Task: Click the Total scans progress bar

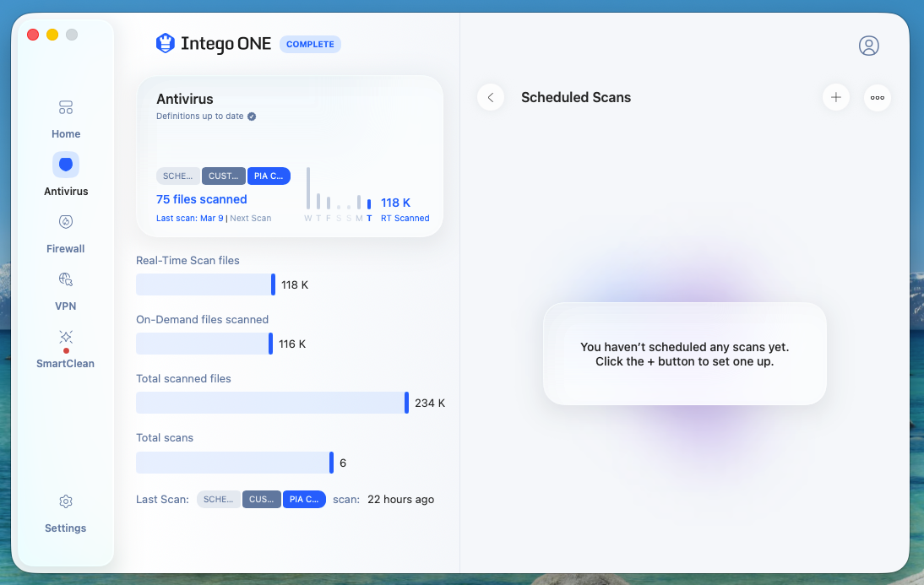Action: 235,463
